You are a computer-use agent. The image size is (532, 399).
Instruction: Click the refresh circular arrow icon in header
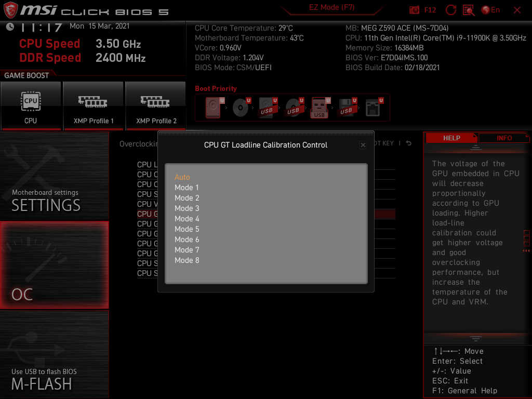450,10
